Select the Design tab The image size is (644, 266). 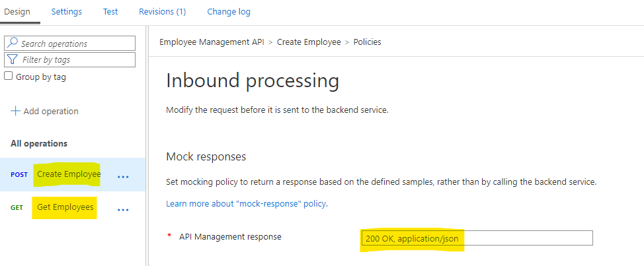click(17, 12)
